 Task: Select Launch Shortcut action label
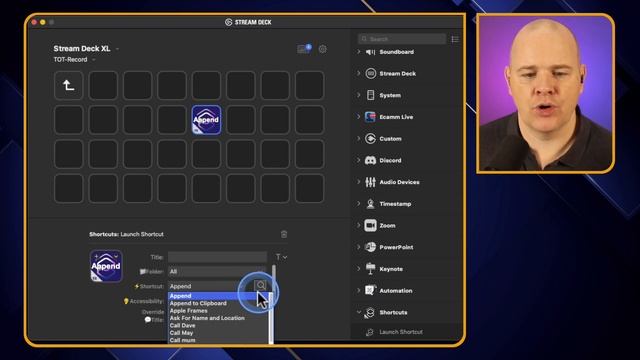401,332
